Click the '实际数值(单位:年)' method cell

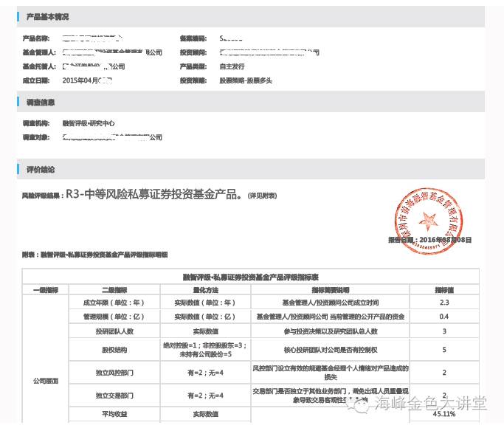coord(205,303)
